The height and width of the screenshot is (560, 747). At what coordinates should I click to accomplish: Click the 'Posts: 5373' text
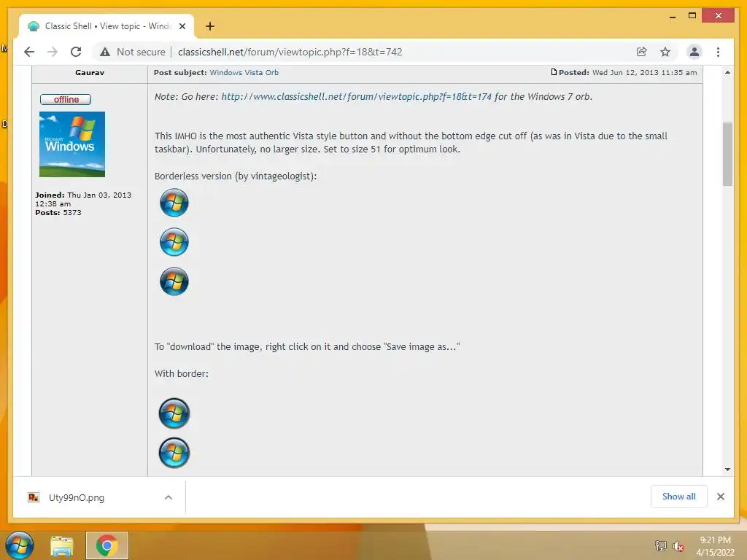58,212
